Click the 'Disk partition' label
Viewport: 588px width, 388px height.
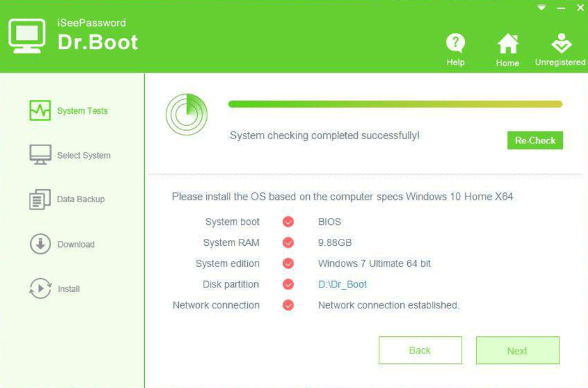(x=231, y=284)
